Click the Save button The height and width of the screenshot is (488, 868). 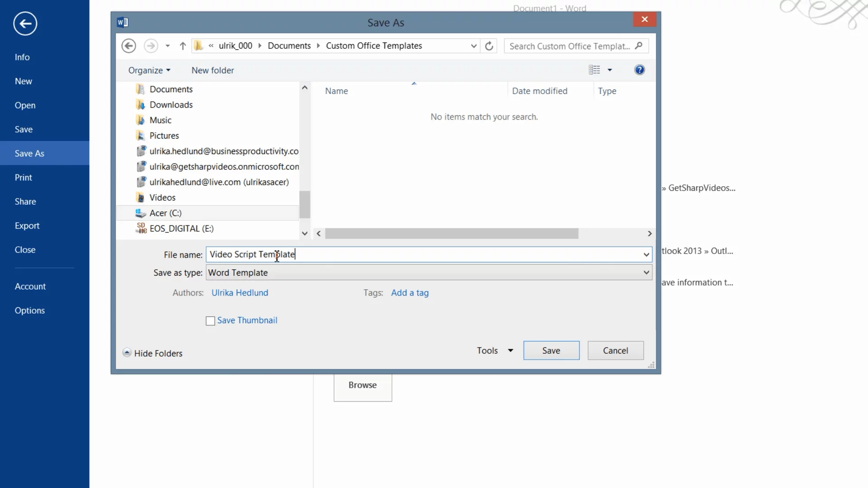tap(551, 351)
